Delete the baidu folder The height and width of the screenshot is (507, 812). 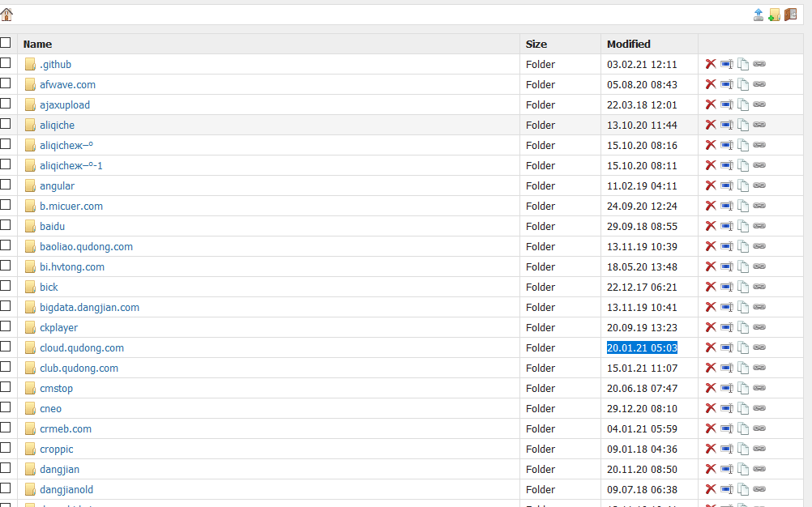pos(711,226)
